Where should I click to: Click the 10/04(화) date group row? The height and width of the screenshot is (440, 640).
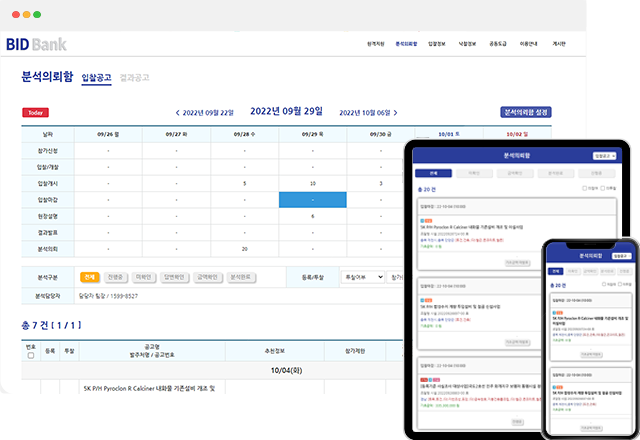click(x=287, y=371)
